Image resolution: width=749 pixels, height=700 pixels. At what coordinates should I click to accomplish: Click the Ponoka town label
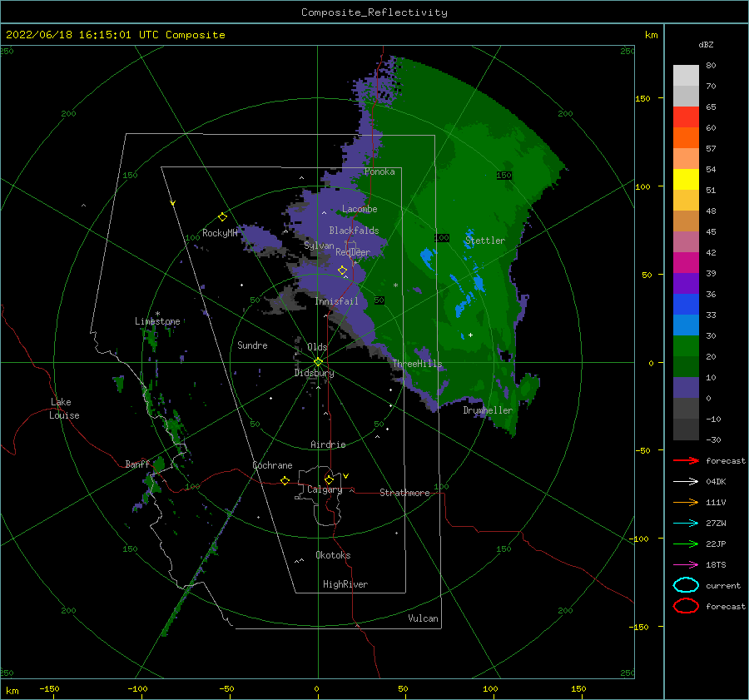[379, 172]
